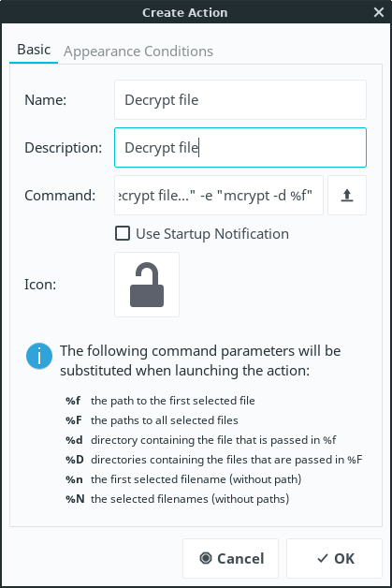Click the Create Action title bar
Viewport: 392px width, 588px height.
click(184, 12)
